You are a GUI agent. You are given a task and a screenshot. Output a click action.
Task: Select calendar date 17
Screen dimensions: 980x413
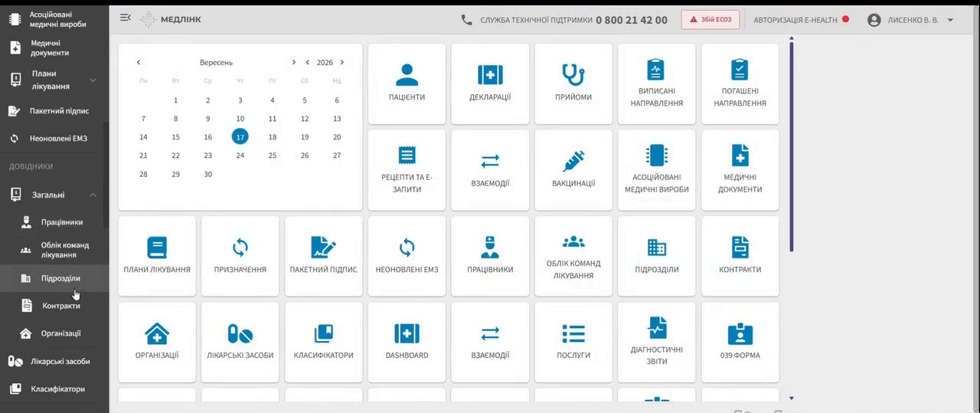pyautogui.click(x=240, y=137)
